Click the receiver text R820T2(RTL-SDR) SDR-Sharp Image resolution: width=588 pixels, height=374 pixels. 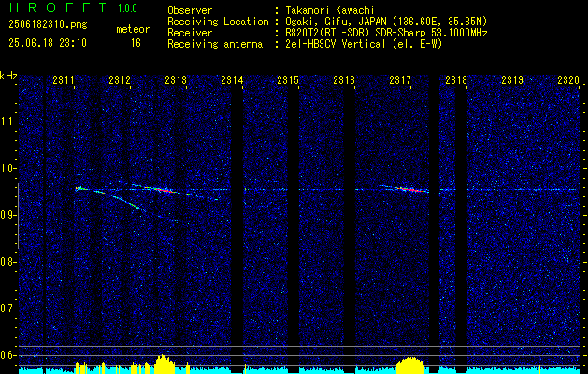[356, 33]
